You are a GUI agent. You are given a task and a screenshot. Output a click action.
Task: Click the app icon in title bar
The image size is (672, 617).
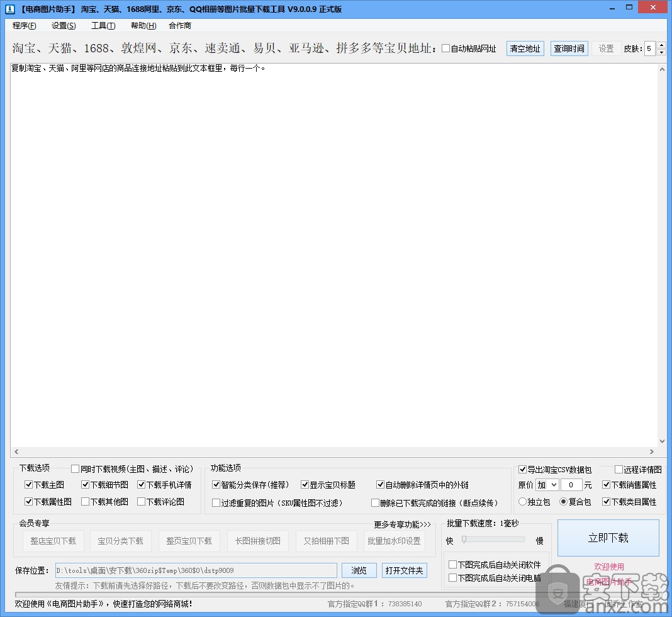[9, 9]
